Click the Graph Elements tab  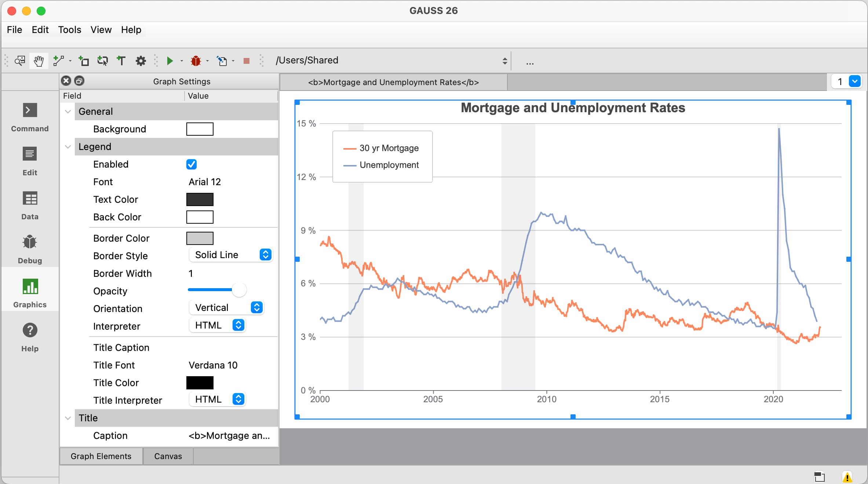click(101, 456)
